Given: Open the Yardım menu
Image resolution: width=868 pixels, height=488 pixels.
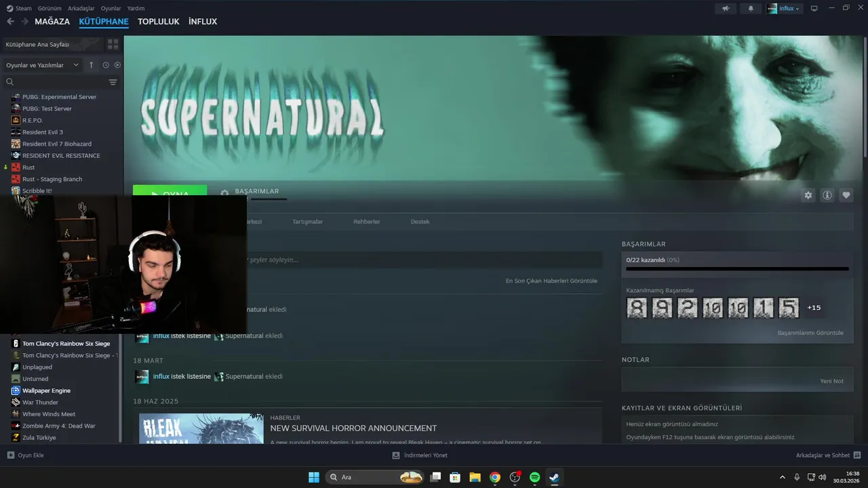Looking at the screenshot, I should click(x=136, y=8).
